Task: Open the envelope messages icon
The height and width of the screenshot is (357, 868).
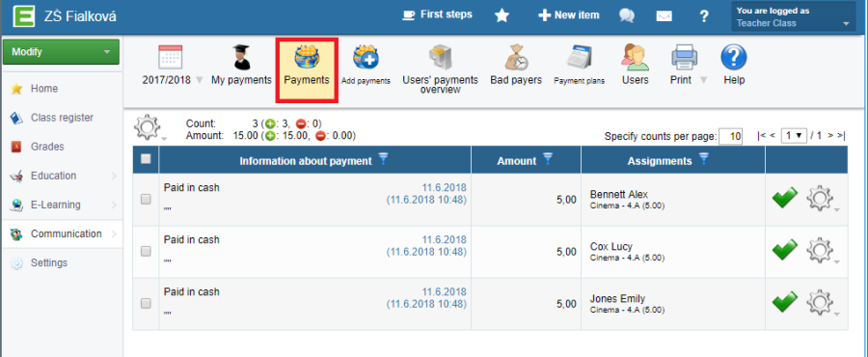Action: click(665, 16)
